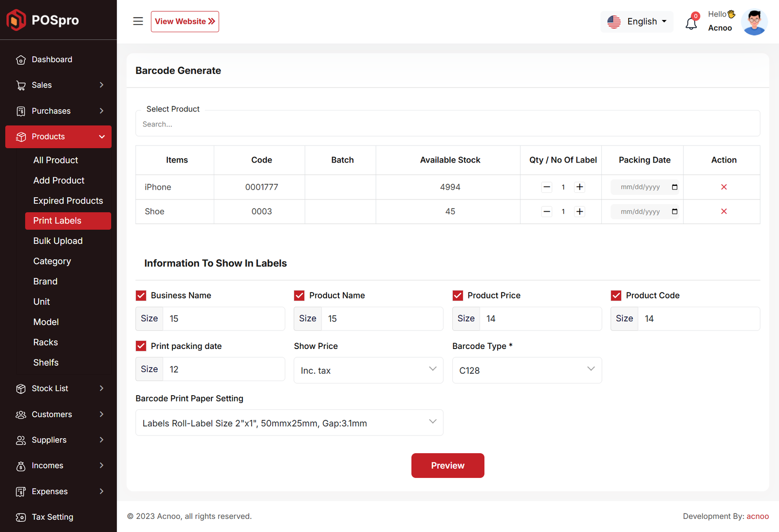
Task: Uncheck the Business Name checkbox
Action: (x=141, y=295)
